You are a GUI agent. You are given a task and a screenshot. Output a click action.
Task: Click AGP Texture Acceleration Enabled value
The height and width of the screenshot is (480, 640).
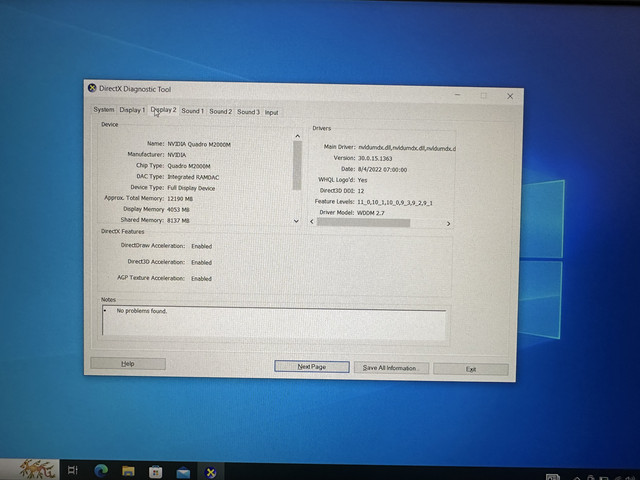tap(201, 279)
